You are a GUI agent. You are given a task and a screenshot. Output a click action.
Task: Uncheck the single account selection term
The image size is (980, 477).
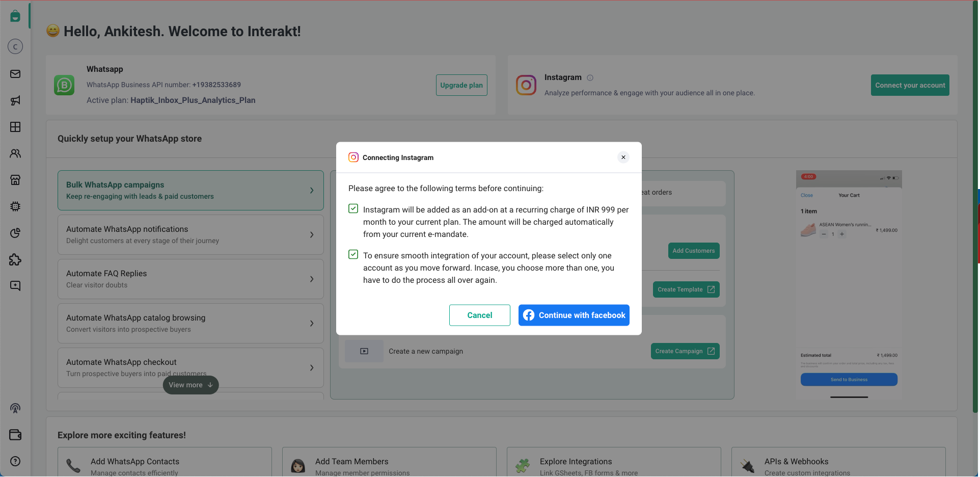pyautogui.click(x=353, y=254)
